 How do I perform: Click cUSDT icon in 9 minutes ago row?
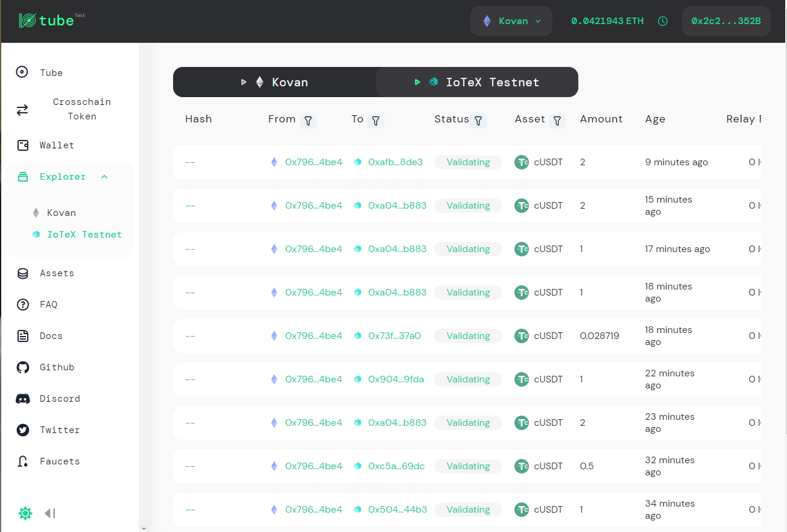[x=522, y=162]
